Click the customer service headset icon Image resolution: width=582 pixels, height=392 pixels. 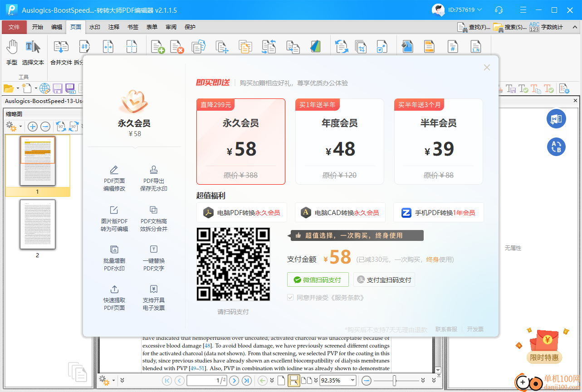coord(499,10)
